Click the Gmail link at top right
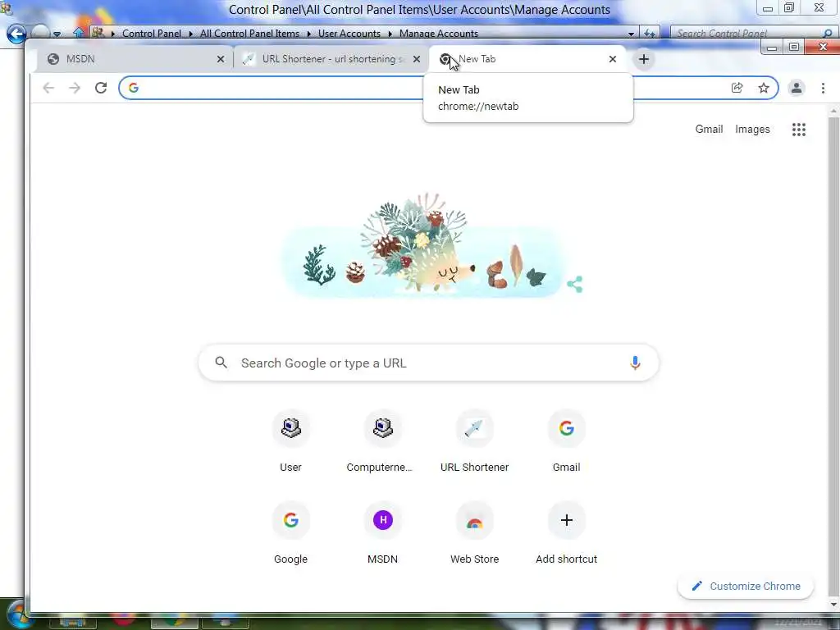The width and height of the screenshot is (840, 630). pos(709,129)
